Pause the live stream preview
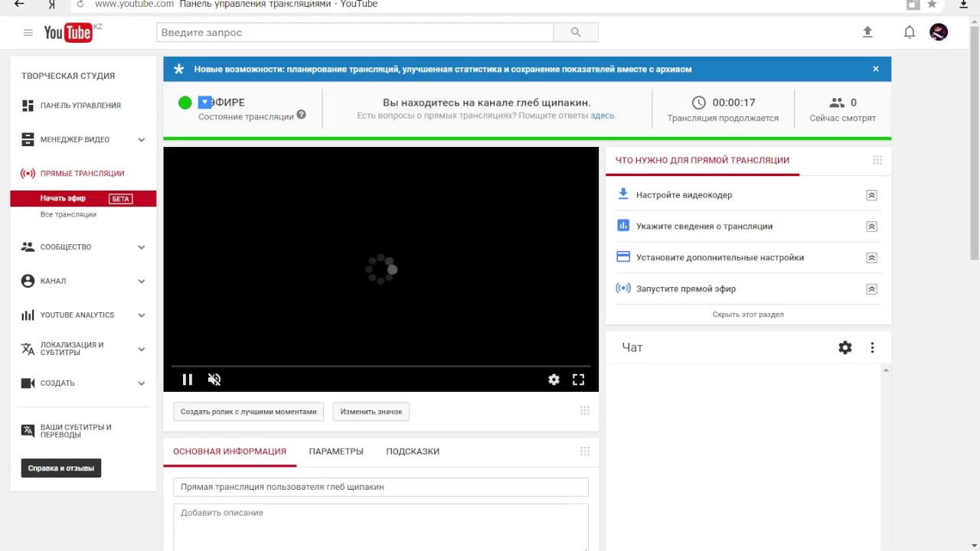Image resolution: width=980 pixels, height=551 pixels. click(x=188, y=380)
